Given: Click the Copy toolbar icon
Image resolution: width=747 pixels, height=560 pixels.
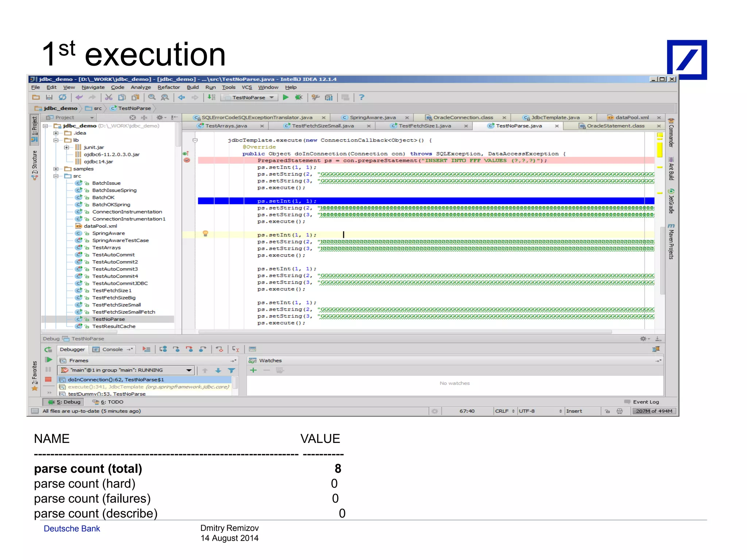Looking at the screenshot, I should [x=122, y=97].
